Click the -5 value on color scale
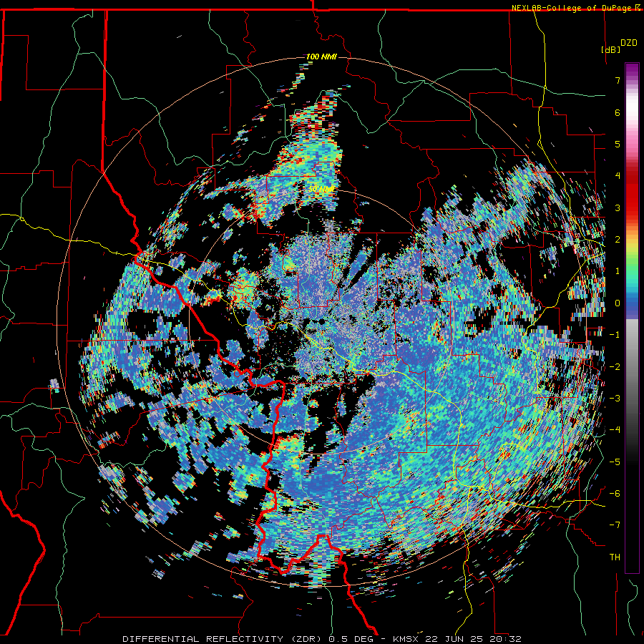The image size is (644, 644). click(x=615, y=462)
